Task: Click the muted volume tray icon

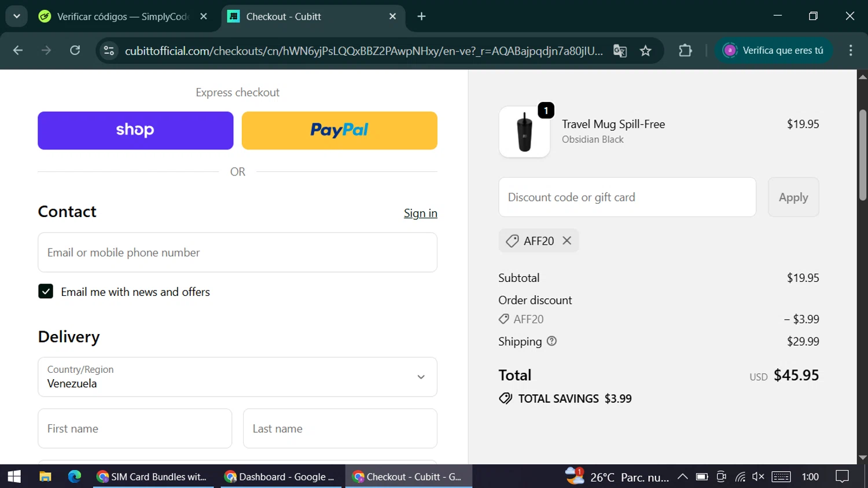Action: pos(758,476)
